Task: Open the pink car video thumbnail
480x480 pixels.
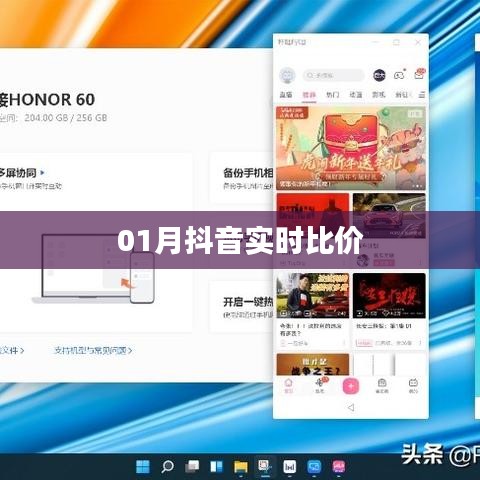Action: pos(389,215)
